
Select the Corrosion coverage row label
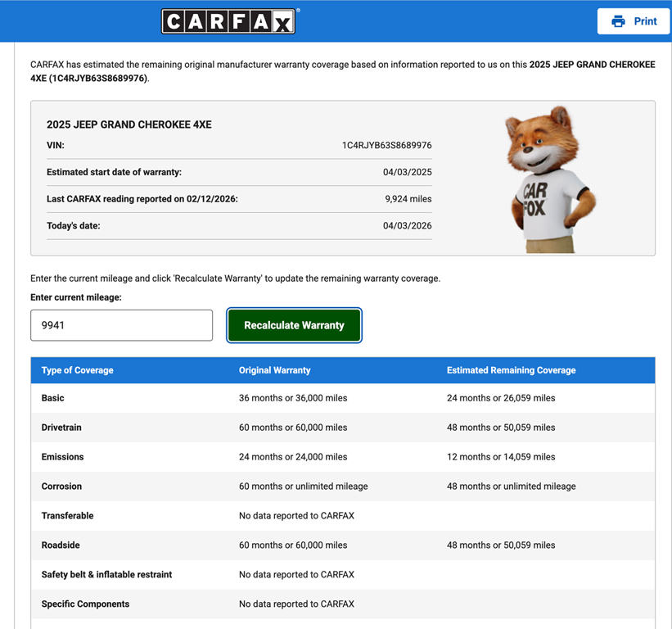pyautogui.click(x=61, y=486)
